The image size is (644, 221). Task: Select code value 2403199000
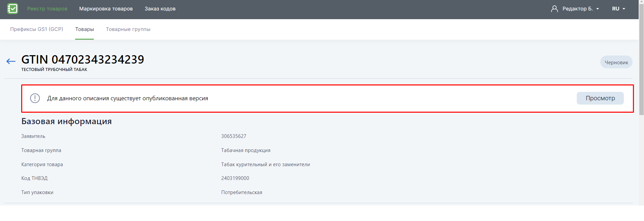pos(235,178)
